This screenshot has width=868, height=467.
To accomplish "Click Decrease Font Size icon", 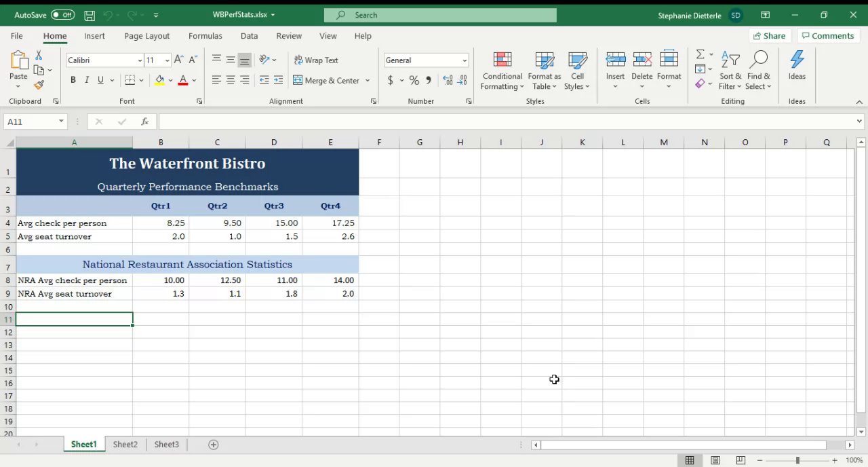I will 193,60.
